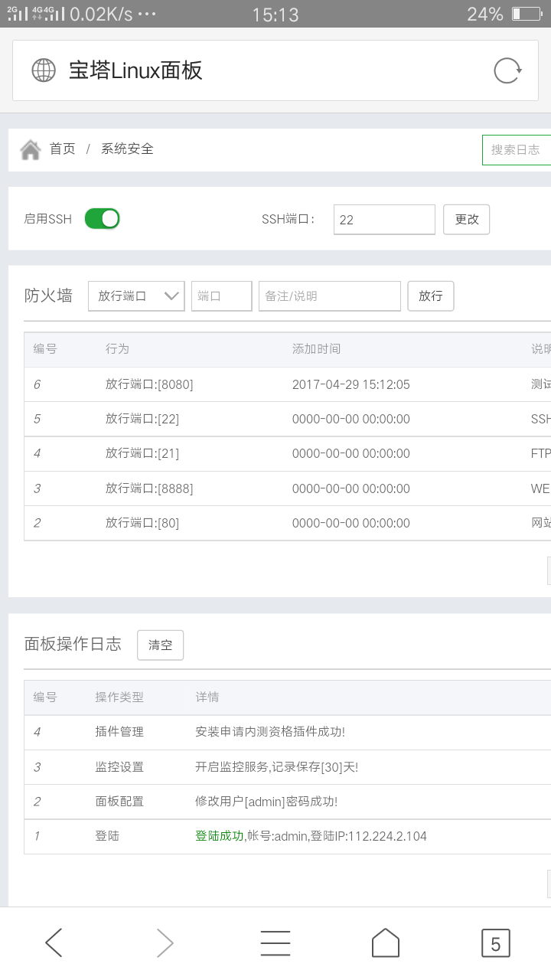Click the 修改用户[admin]密码成功! detail
This screenshot has width=551, height=980.
(266, 802)
